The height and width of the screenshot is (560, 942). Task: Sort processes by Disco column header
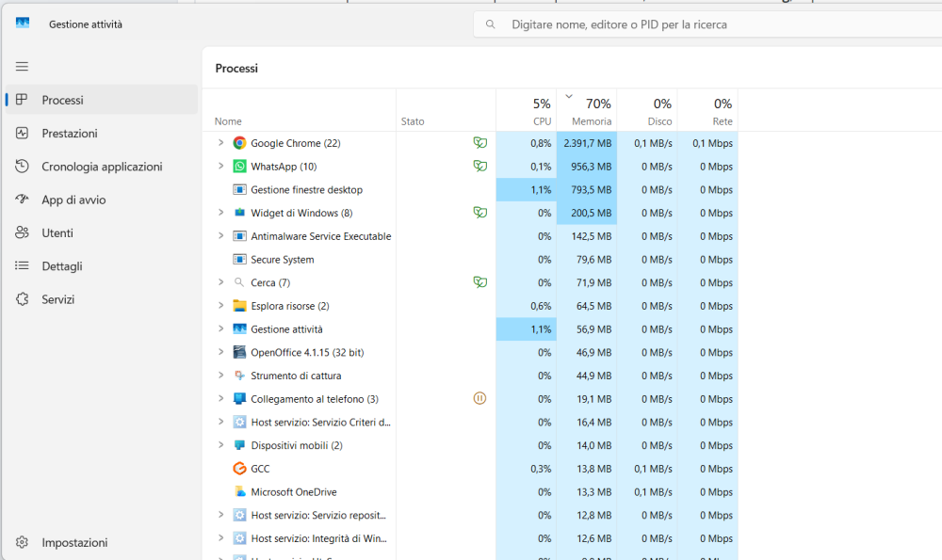[x=647, y=110]
